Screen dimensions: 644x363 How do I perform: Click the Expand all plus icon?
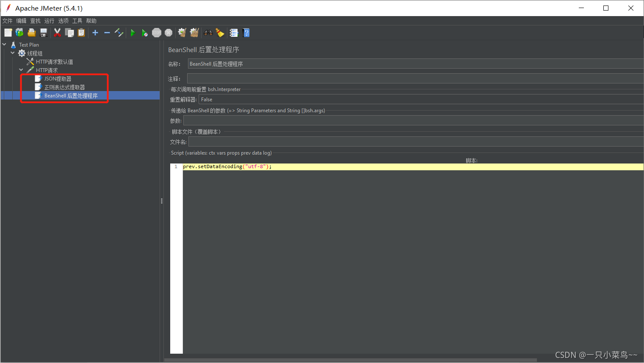tap(95, 33)
